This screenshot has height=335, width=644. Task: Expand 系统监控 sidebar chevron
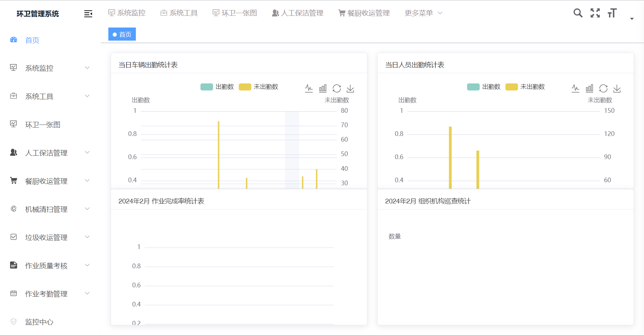point(87,68)
